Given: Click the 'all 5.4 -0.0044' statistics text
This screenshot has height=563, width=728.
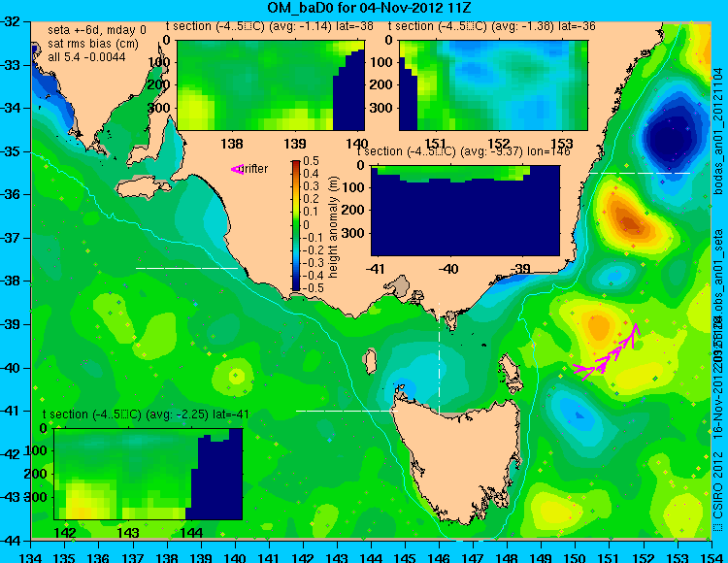Looking at the screenshot, I should [86, 57].
